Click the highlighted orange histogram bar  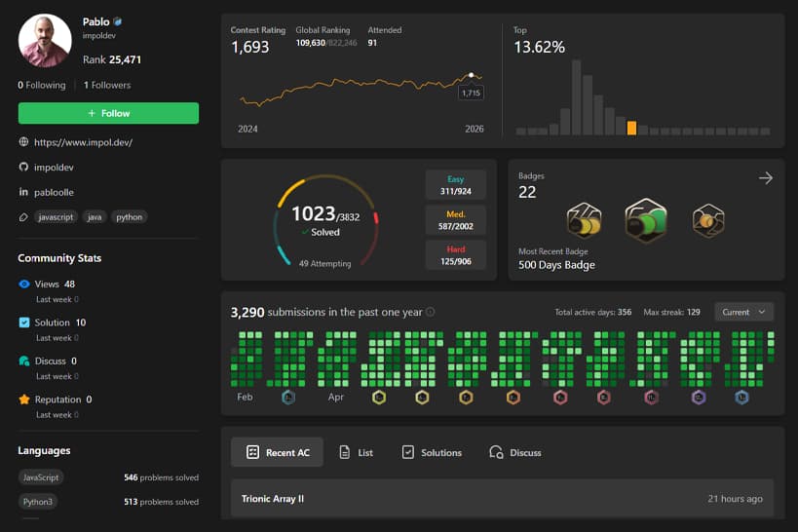coord(631,128)
